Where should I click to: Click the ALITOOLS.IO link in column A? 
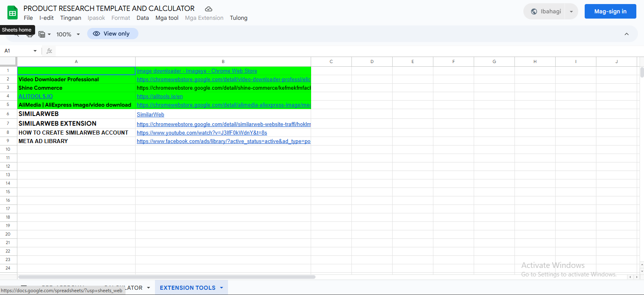pos(36,96)
